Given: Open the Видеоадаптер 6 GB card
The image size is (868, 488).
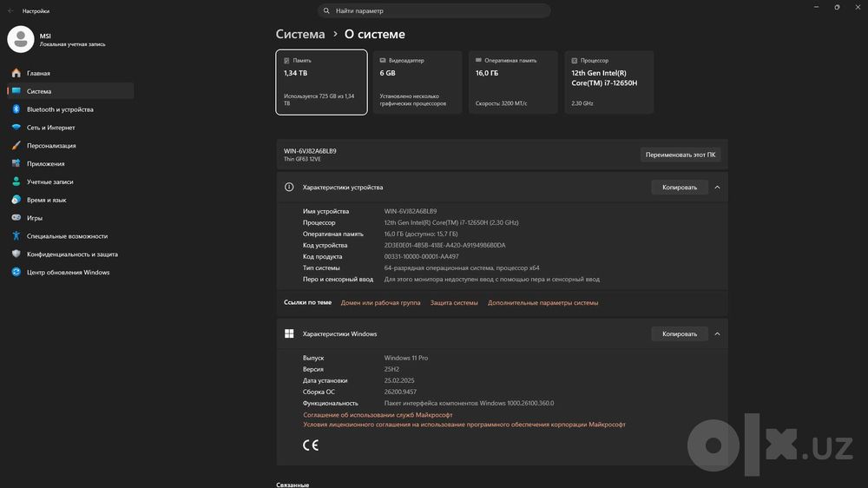Looking at the screenshot, I should coord(418,82).
